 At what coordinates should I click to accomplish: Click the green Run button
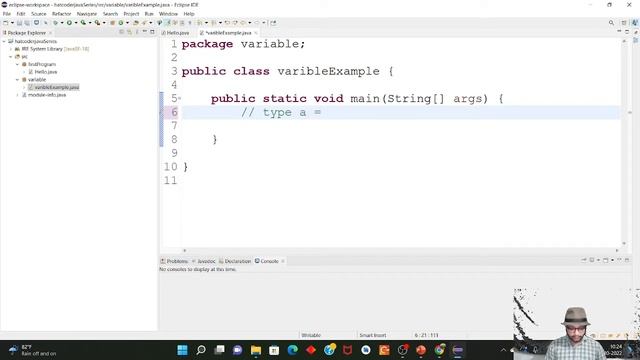point(69,23)
